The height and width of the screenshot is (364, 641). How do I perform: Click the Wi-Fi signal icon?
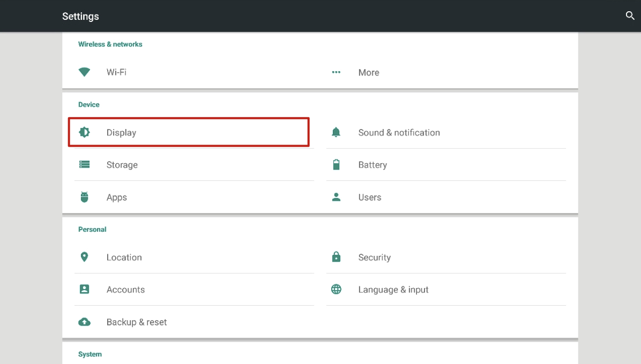coord(84,72)
